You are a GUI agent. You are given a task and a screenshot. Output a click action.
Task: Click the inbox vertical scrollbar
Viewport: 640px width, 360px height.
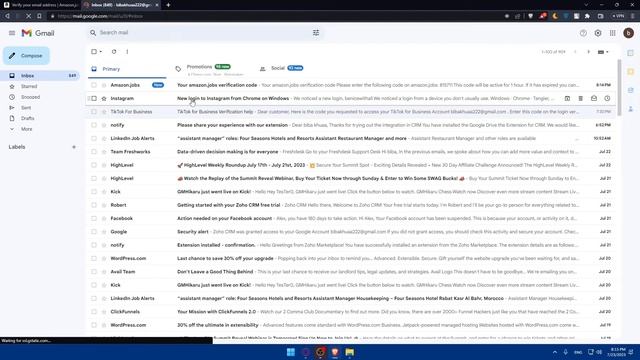(x=619, y=88)
